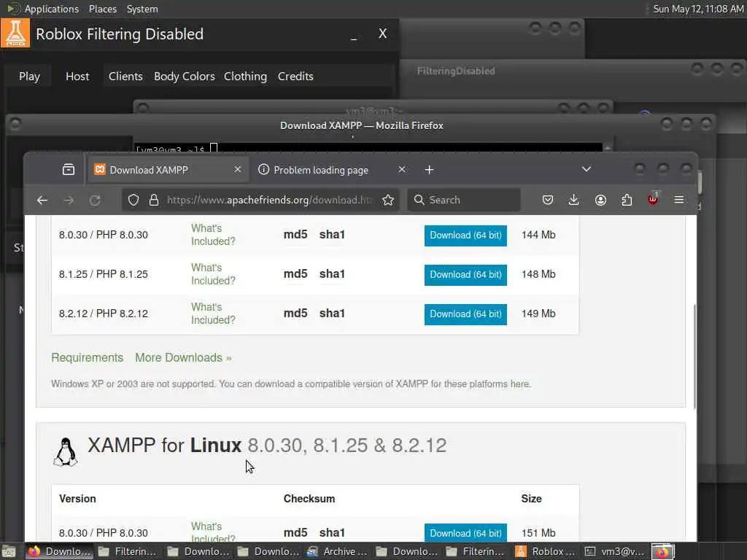Show md5 checksum for Windows 8.2.12
The height and width of the screenshot is (560, 747).
tap(295, 314)
